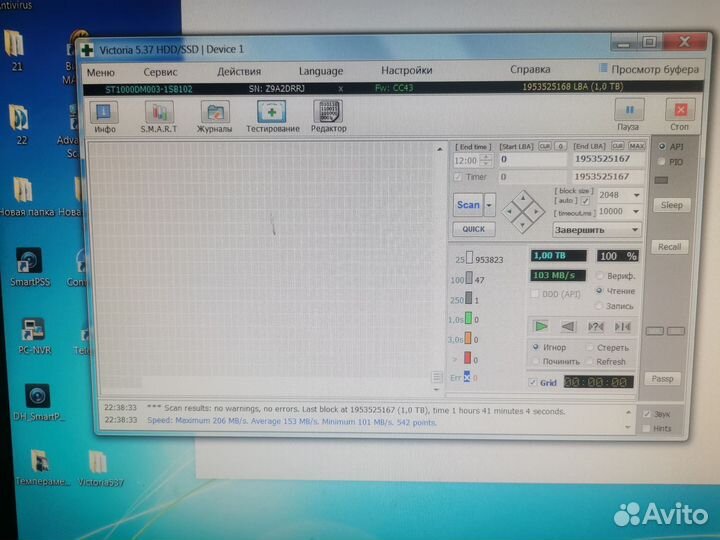Image resolution: width=720 pixels, height=540 pixels.
Task: Select the Refresh option
Action: click(x=590, y=361)
